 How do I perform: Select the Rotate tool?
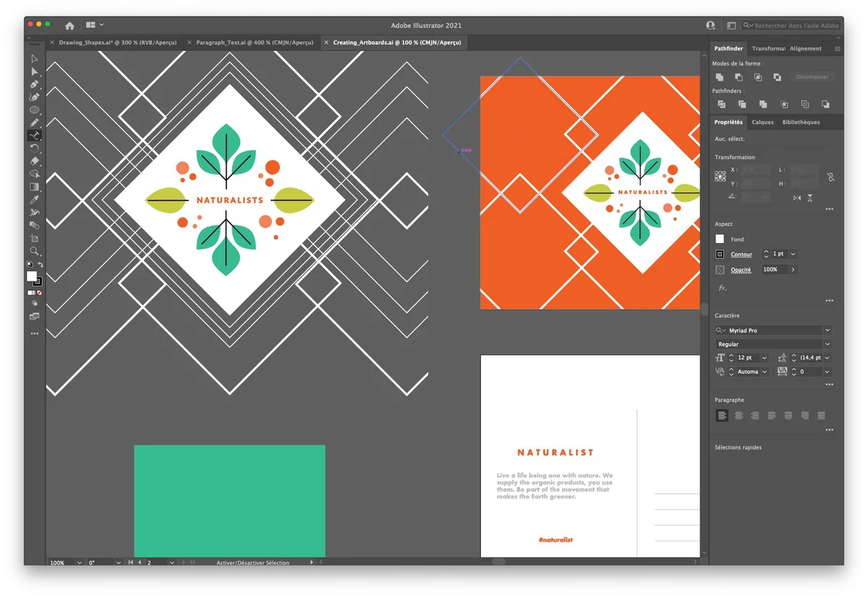point(34,148)
